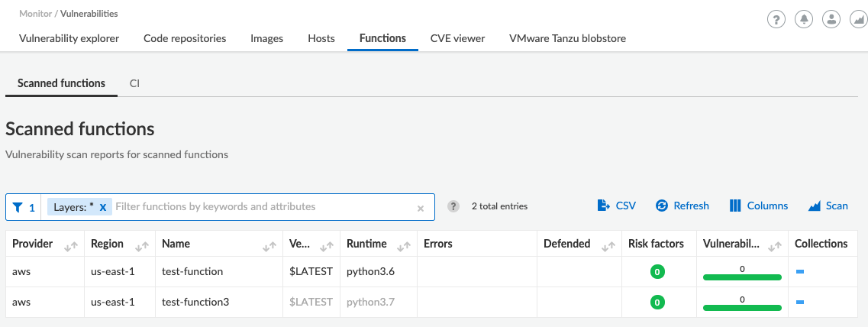Click the chart icon in top right corner
The image size is (868, 327).
858,20
